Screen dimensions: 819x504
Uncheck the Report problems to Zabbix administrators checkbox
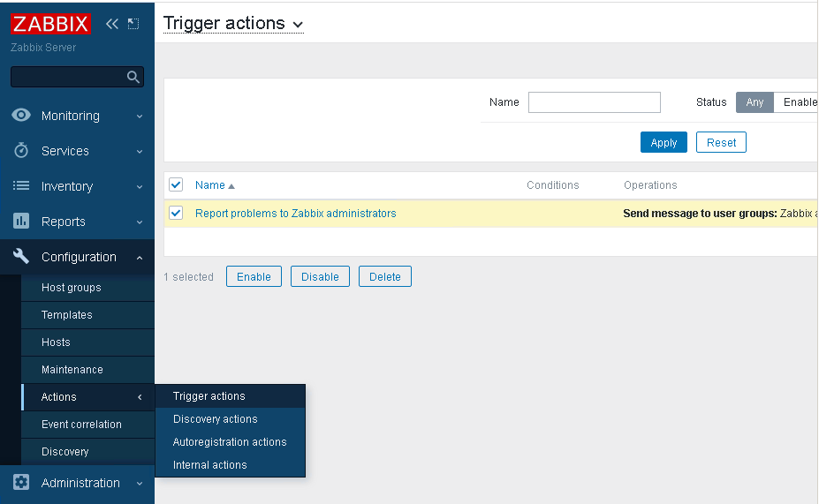tap(176, 213)
